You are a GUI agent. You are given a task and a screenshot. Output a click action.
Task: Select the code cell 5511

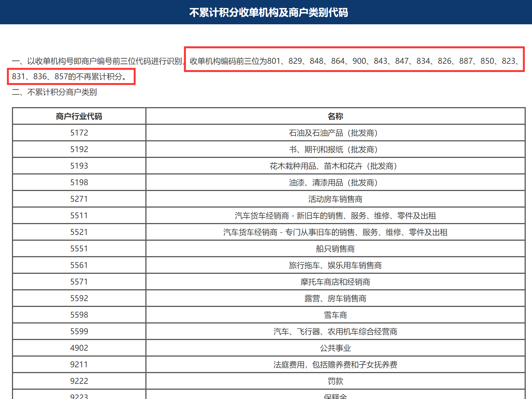(x=79, y=216)
